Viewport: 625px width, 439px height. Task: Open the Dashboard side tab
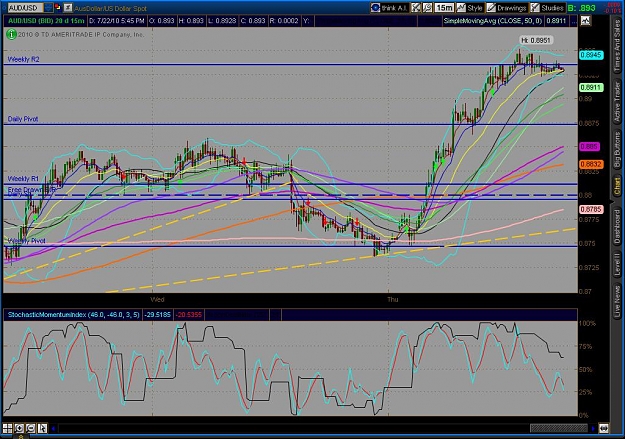coord(617,226)
